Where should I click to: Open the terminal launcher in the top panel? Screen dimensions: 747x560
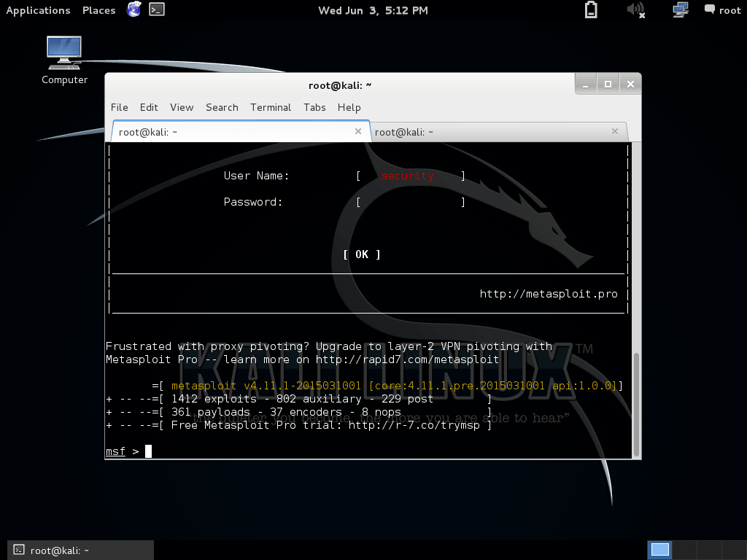click(x=155, y=10)
